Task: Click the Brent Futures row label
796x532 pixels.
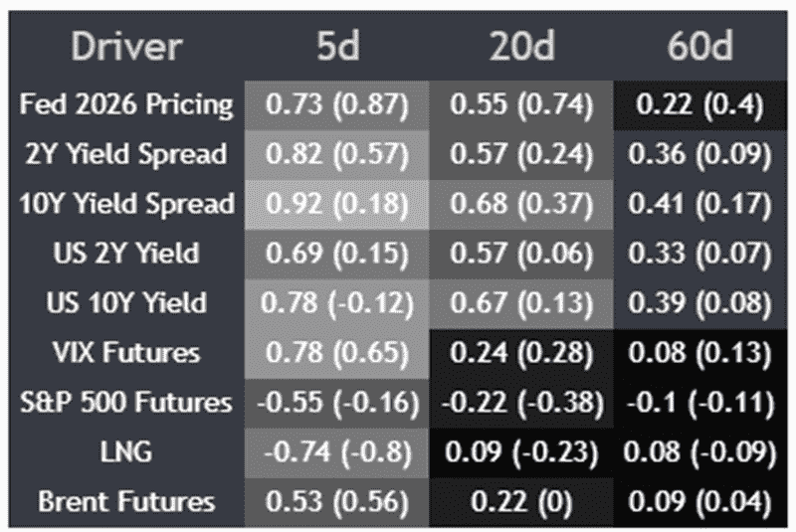Action: click(x=126, y=501)
